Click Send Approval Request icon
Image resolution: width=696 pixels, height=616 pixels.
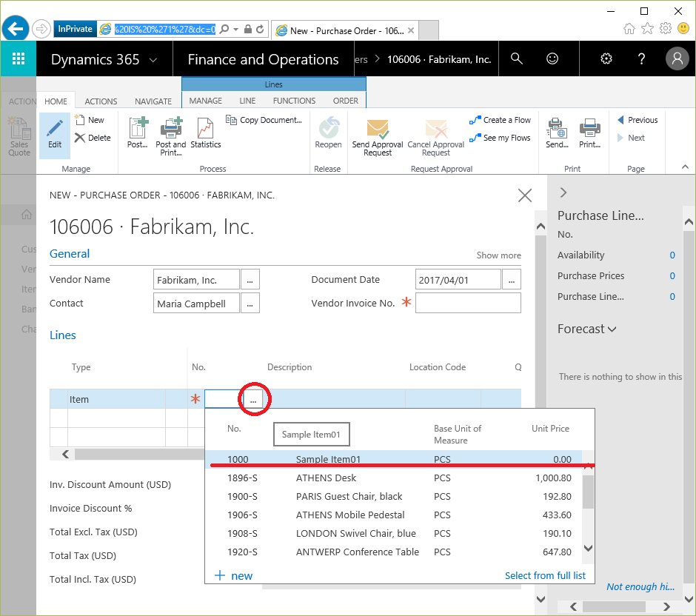click(x=378, y=138)
